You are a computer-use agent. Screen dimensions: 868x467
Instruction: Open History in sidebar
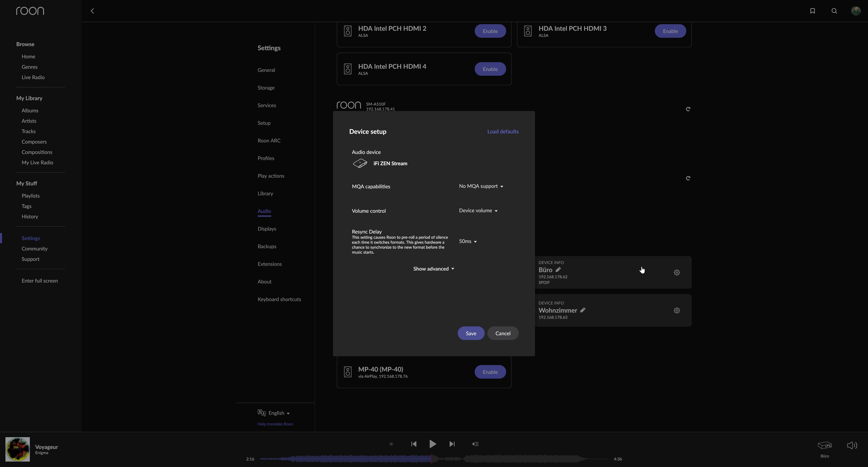click(30, 217)
